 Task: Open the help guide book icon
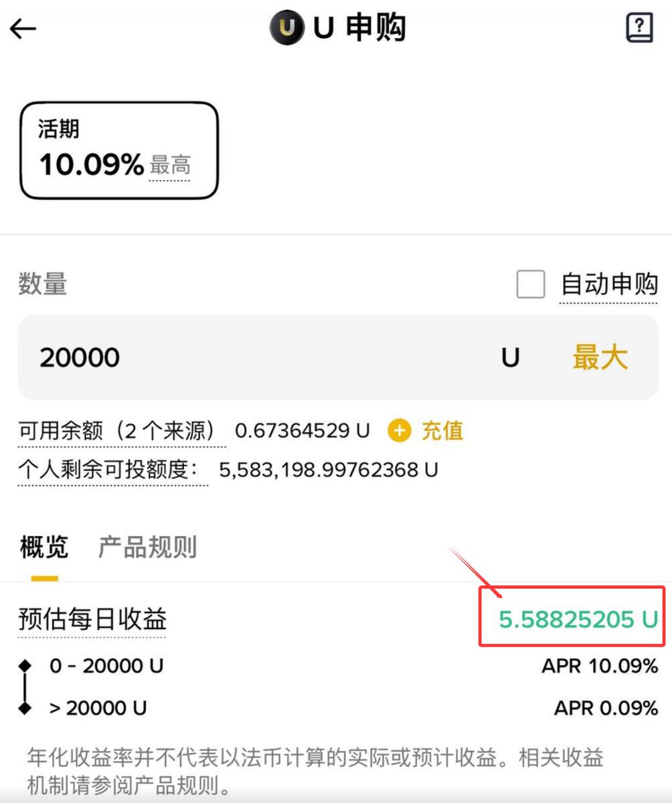[639, 28]
